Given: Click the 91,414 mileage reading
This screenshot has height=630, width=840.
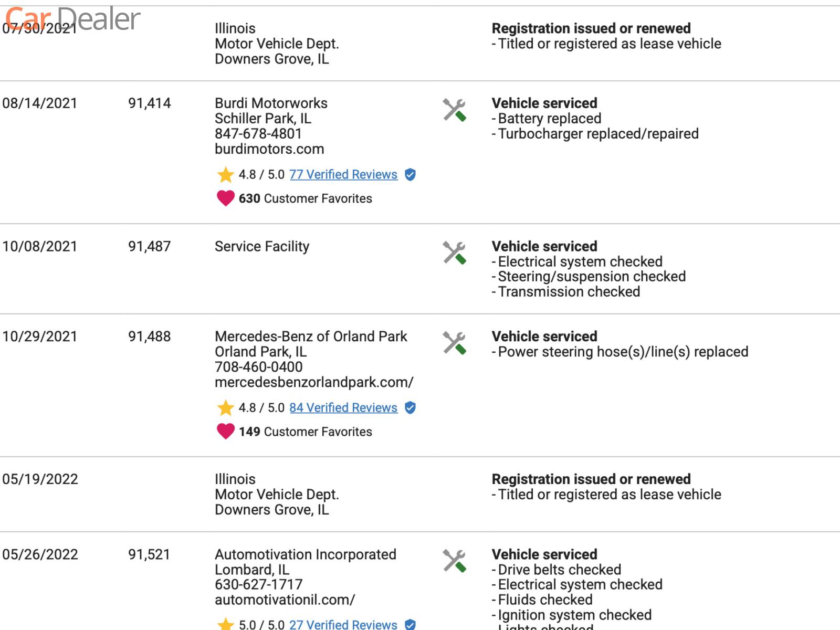Looking at the screenshot, I should pyautogui.click(x=150, y=103).
